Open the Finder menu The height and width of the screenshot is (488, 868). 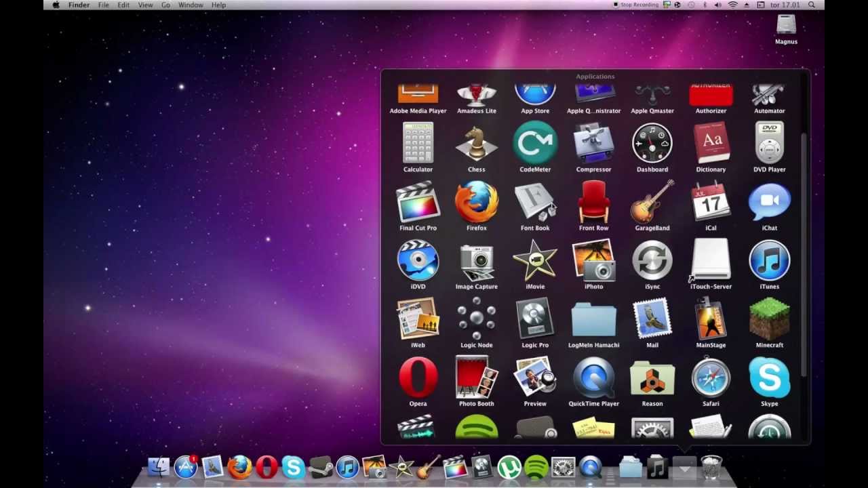coord(79,5)
